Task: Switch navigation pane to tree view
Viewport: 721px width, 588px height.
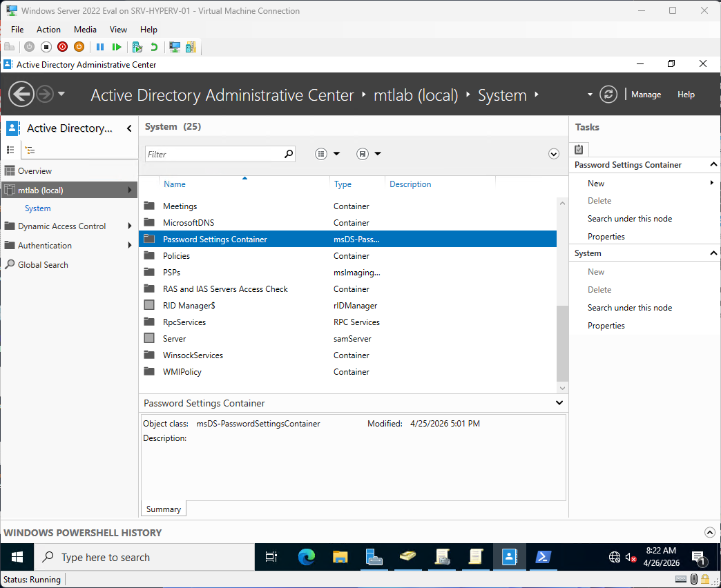Action: [x=30, y=150]
